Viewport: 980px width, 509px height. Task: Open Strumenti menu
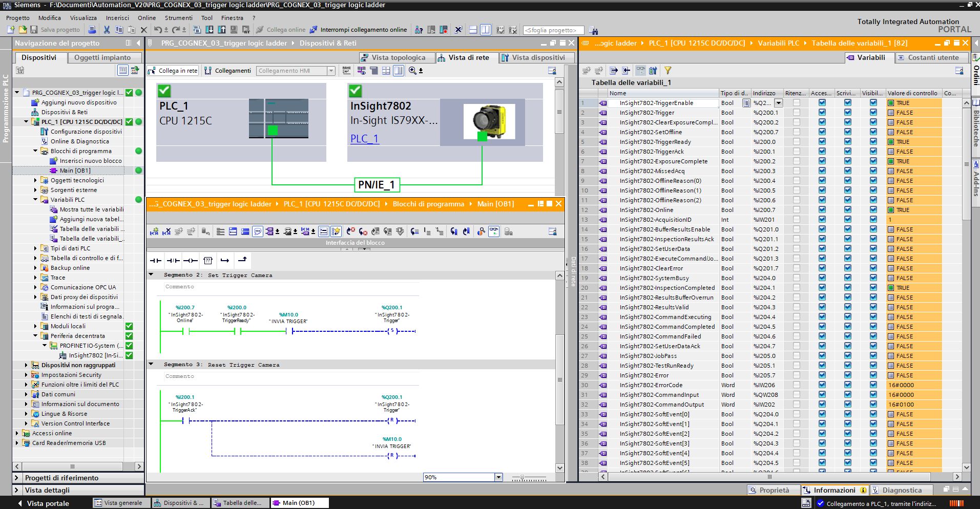pyautogui.click(x=178, y=18)
